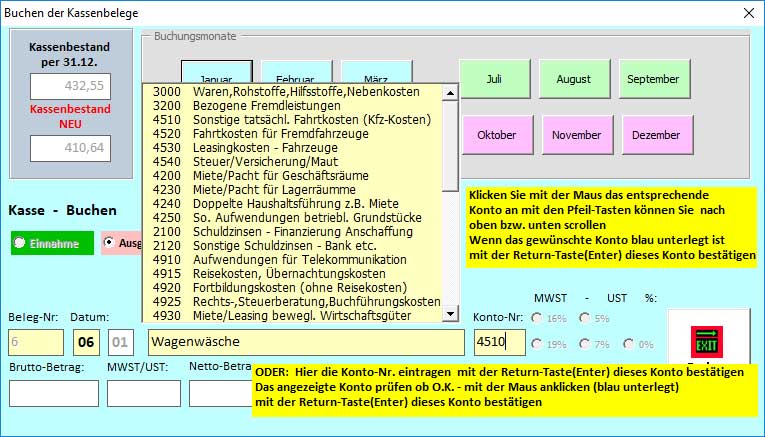Select account 4915 Reisekosten, Übernachtungskosten
Screen dimensions: 765x437
pyautogui.click(x=293, y=274)
